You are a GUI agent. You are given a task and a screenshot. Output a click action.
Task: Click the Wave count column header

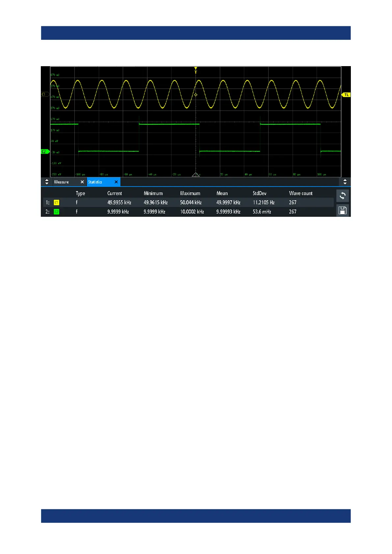[x=301, y=193]
